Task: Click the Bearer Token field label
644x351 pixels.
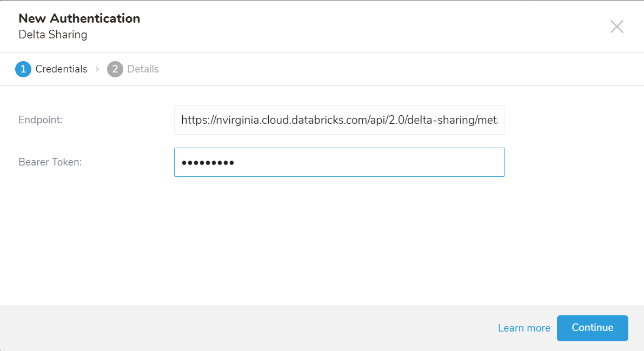Action: 50,162
